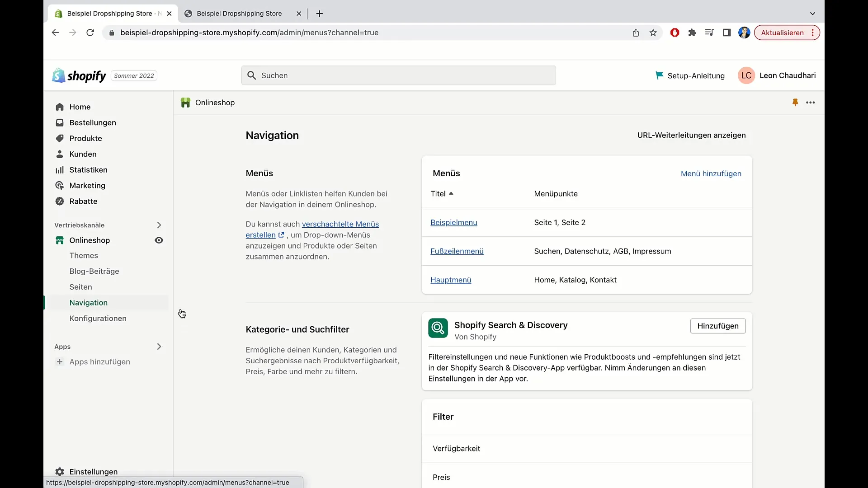Viewport: 868px width, 488px height.
Task: Click the Einstellungen settings gear icon
Action: coord(60,471)
